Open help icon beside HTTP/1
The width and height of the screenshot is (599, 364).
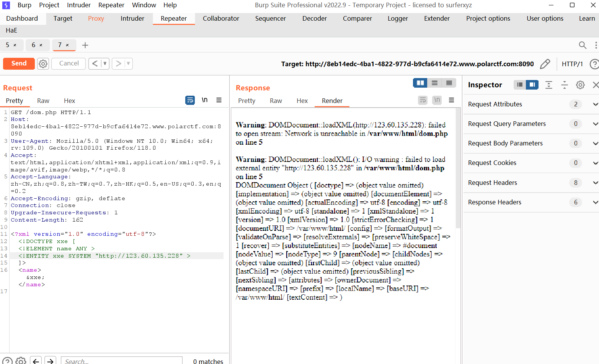(x=594, y=64)
